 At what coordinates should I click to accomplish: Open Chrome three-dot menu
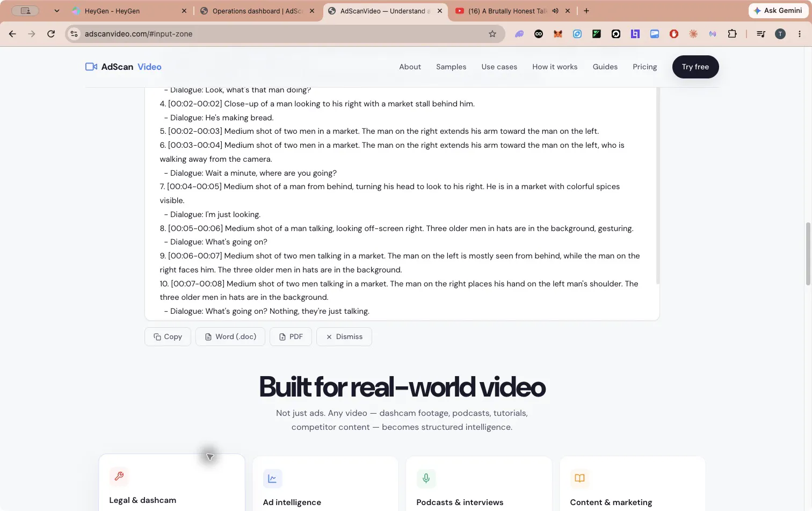[x=800, y=34]
